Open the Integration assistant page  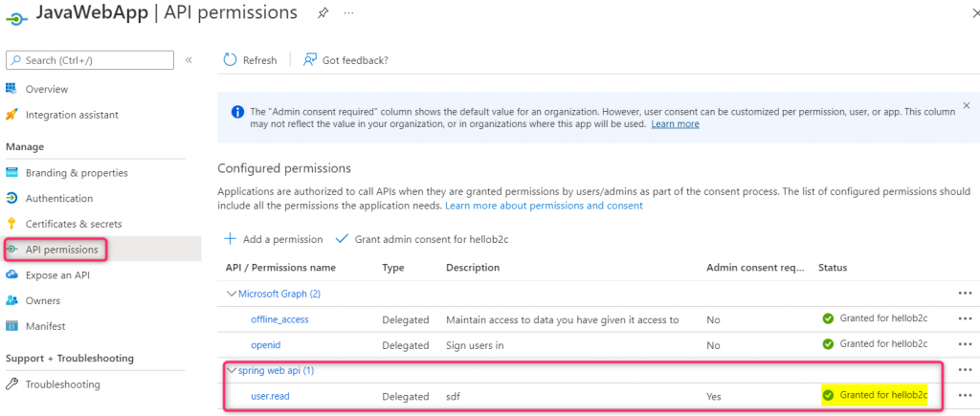coord(72,115)
